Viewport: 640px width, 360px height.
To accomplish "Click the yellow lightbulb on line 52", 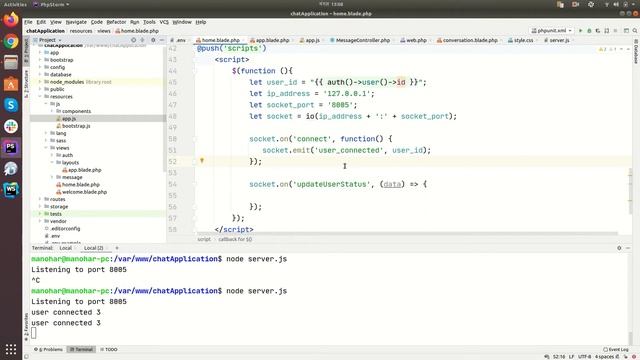I will tap(202, 161).
